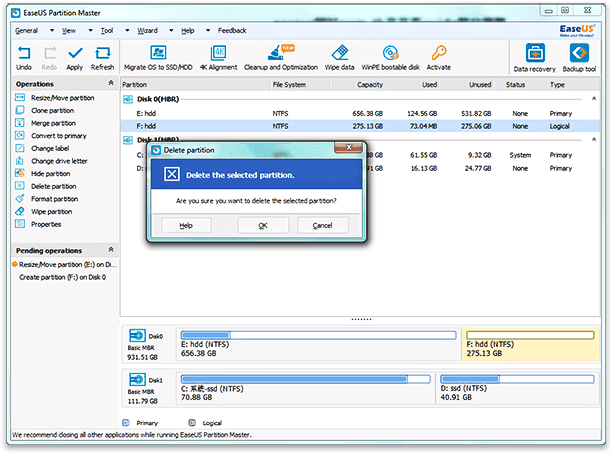Click the Redo toolbar icon
Image resolution: width=613 pixels, height=455 pixels.
(49, 58)
